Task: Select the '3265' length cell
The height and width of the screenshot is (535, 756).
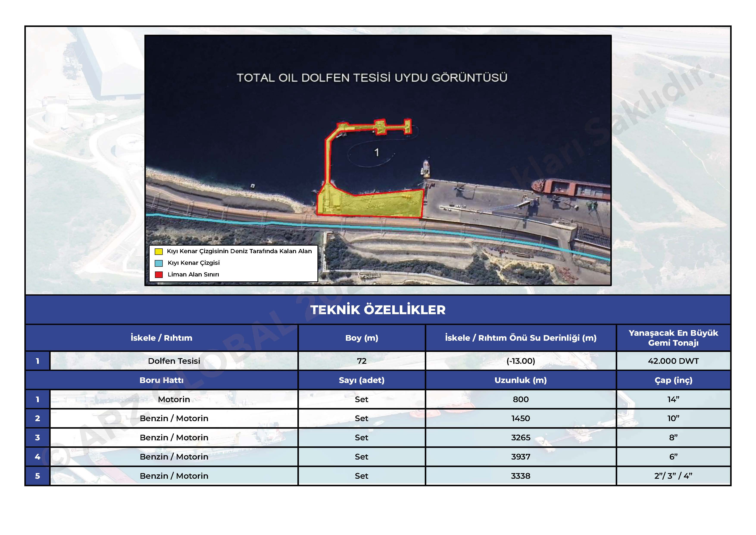Action: point(521,438)
